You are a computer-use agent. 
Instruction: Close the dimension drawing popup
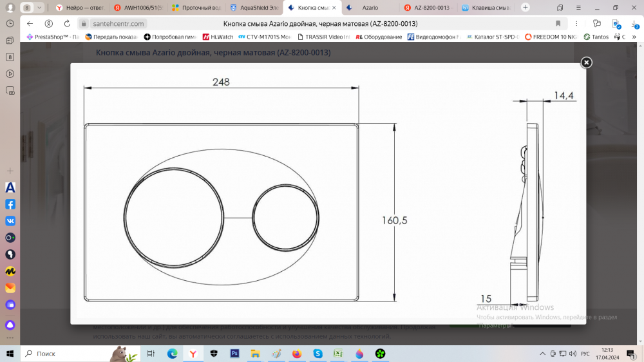click(586, 62)
